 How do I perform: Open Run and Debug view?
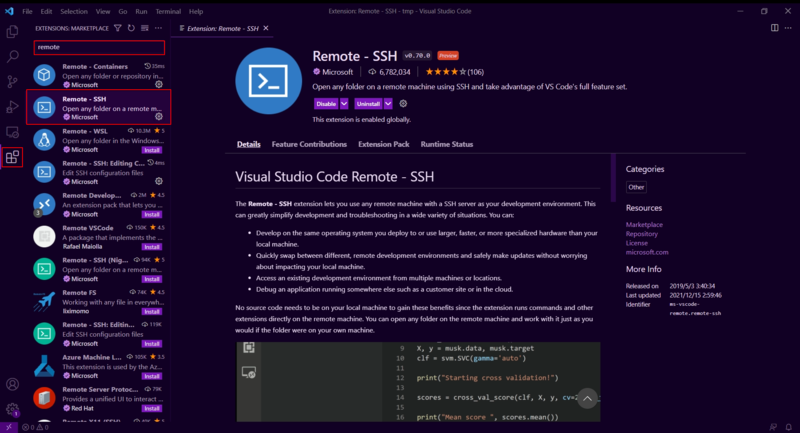[x=12, y=107]
